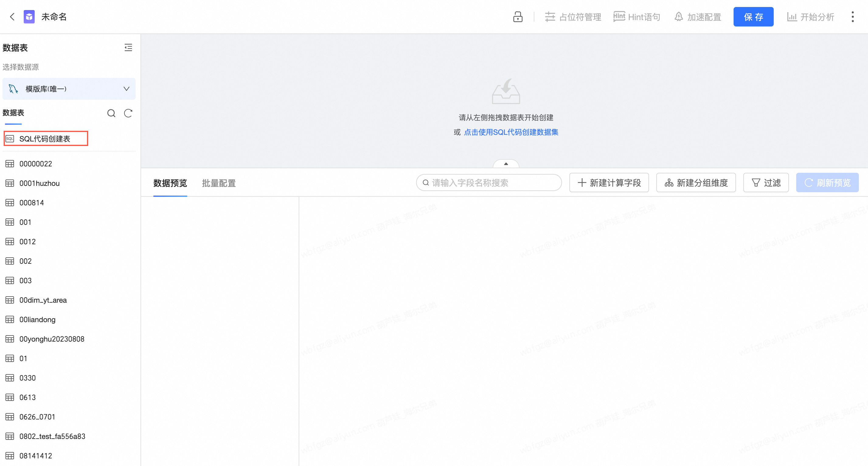Open 占位符管理 placeholder management

pos(573,17)
